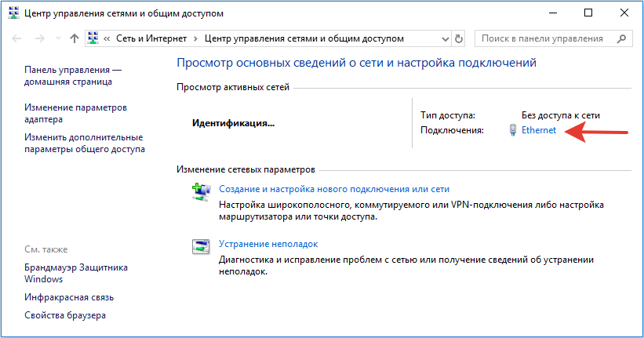Click the new connection setup icon
The width and height of the screenshot is (644, 338).
(201, 191)
